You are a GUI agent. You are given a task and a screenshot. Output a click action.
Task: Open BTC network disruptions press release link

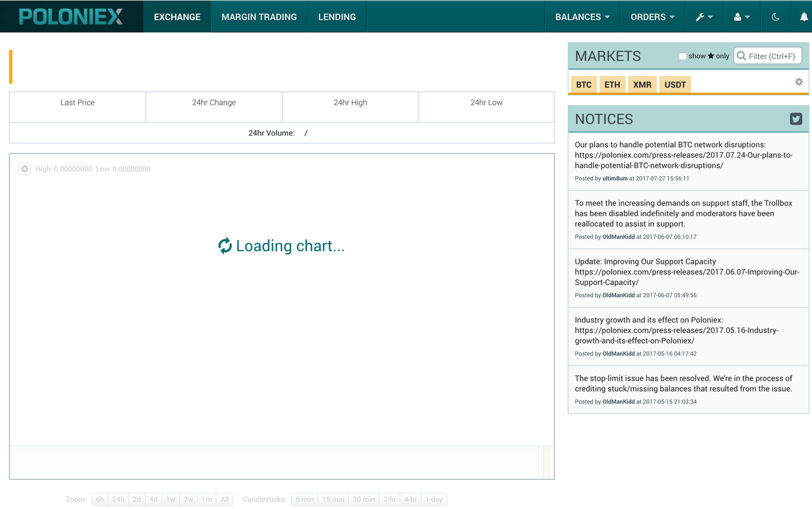click(683, 160)
